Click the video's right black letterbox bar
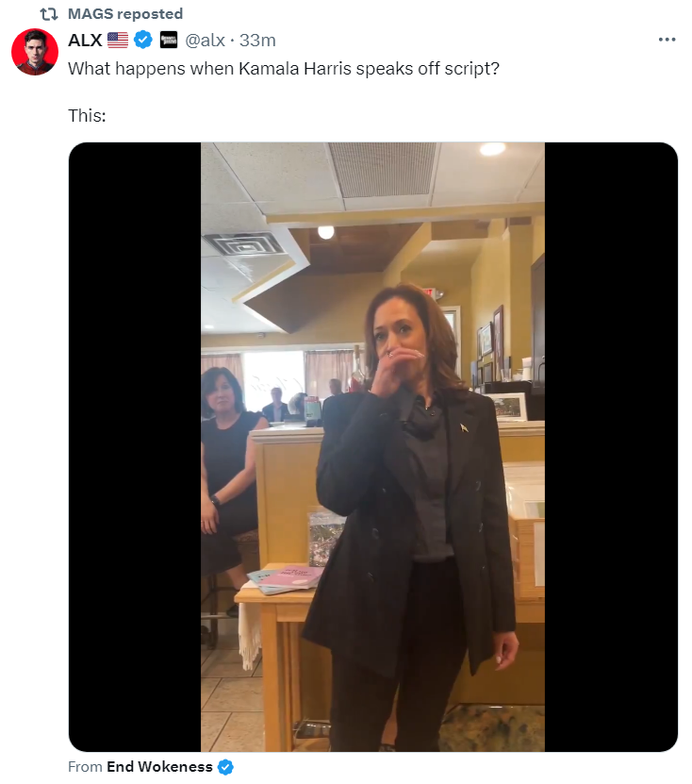692x784 pixels. coord(611,447)
